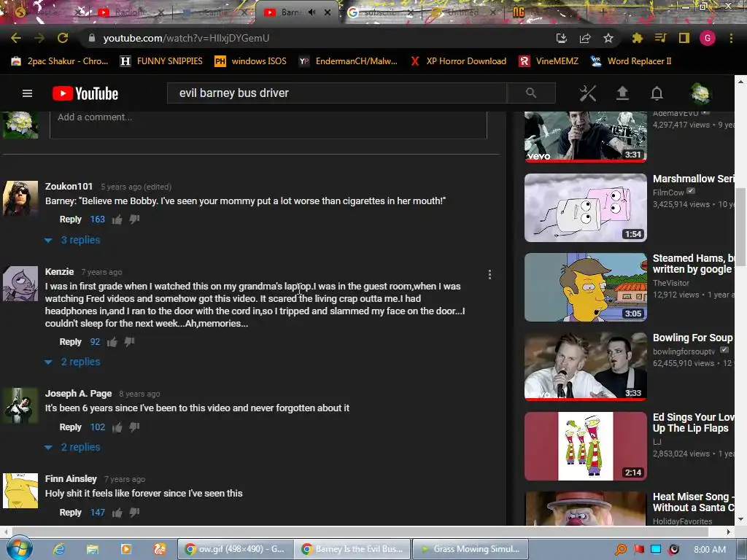Like Kenzie's comment
The height and width of the screenshot is (560, 747).
112,342
